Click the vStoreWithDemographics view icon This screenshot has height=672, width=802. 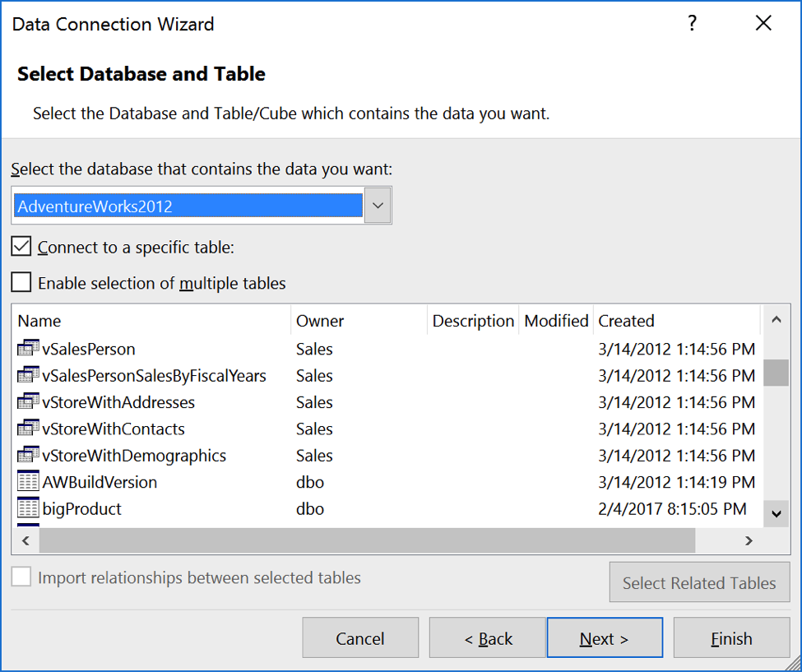coord(28,455)
